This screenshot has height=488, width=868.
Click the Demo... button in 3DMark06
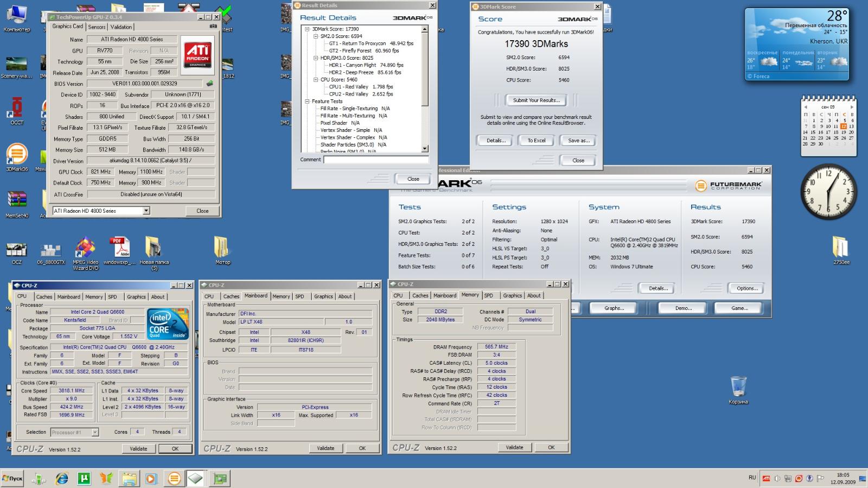pos(684,308)
